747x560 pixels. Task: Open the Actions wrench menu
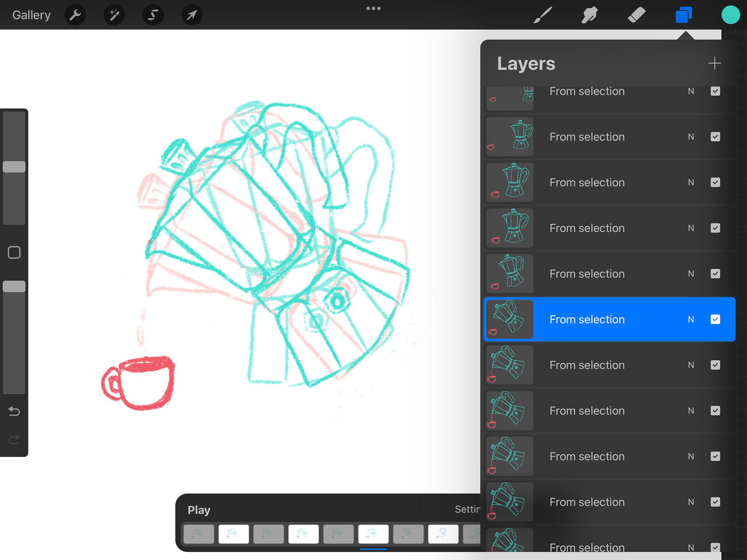[x=75, y=15]
